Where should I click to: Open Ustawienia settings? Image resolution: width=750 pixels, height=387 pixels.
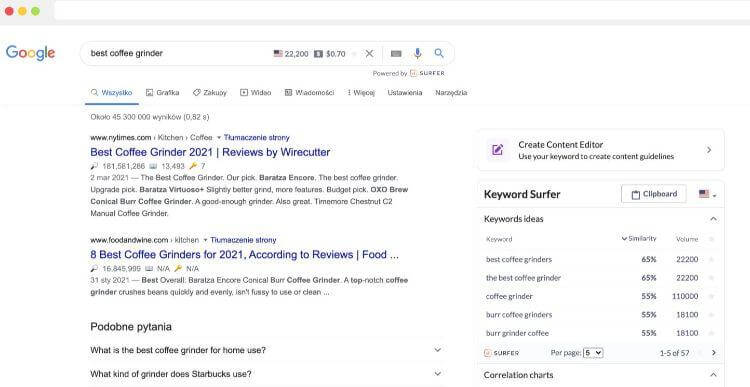405,93
